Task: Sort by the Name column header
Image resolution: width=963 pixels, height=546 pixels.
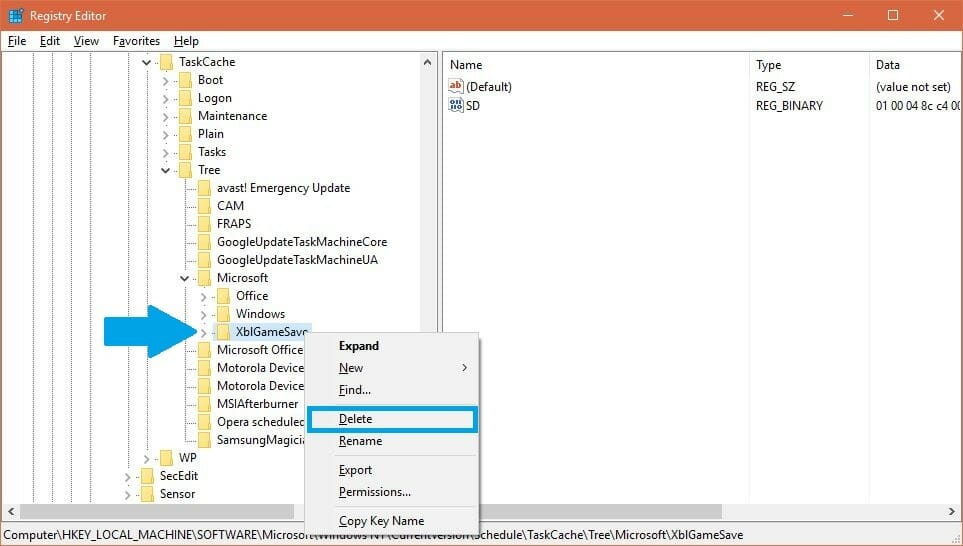Action: [596, 64]
